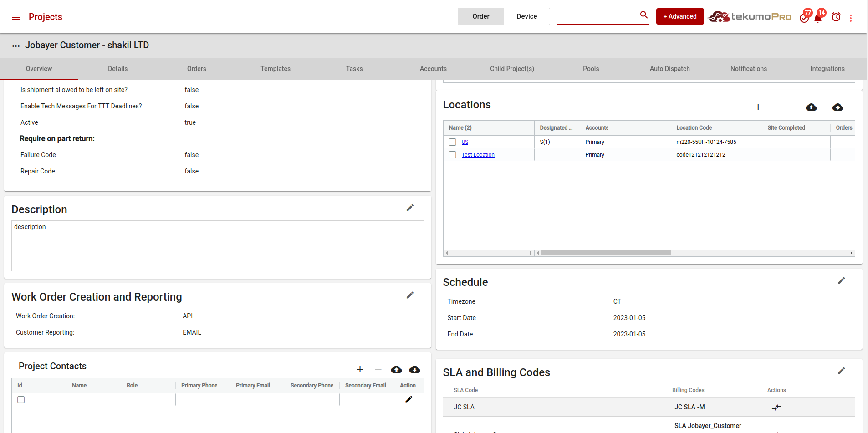868x433 pixels.
Task: Expand the project options ellipsis beside Jobayer Customer
Action: coord(16,46)
